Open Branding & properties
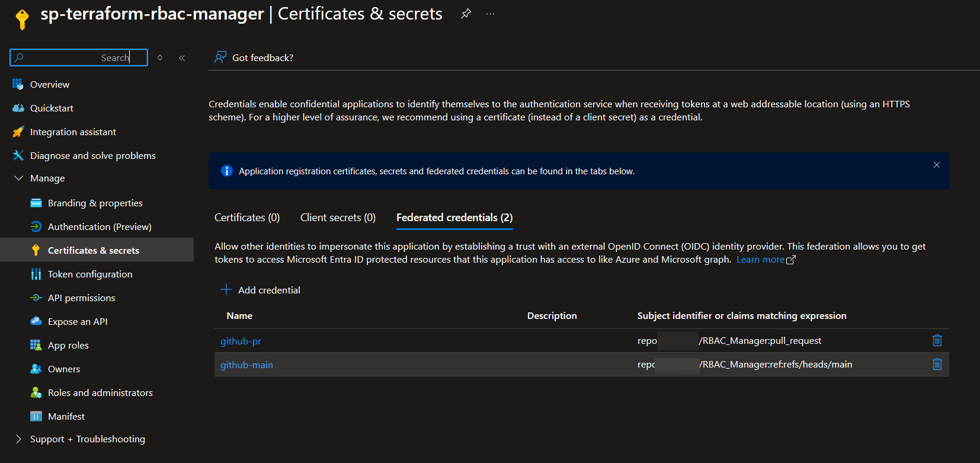980x463 pixels. click(95, 203)
